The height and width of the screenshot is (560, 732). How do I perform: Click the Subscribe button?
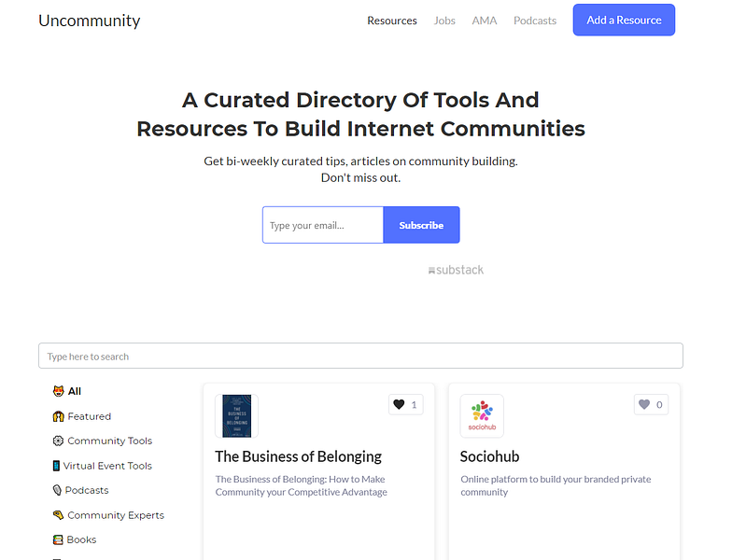point(421,225)
